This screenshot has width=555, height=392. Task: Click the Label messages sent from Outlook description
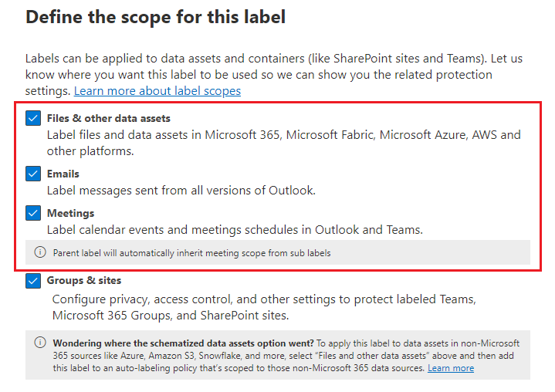click(x=181, y=191)
